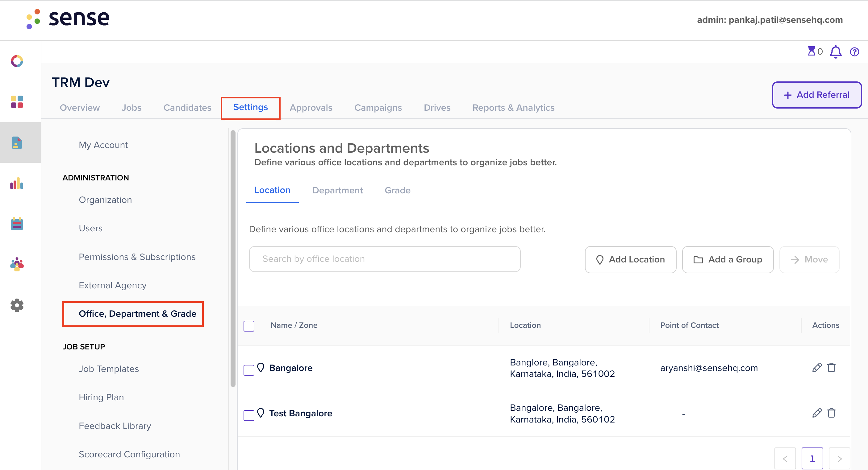The image size is (868, 470).
Task: Select page 1 in pagination
Action: 812,459
